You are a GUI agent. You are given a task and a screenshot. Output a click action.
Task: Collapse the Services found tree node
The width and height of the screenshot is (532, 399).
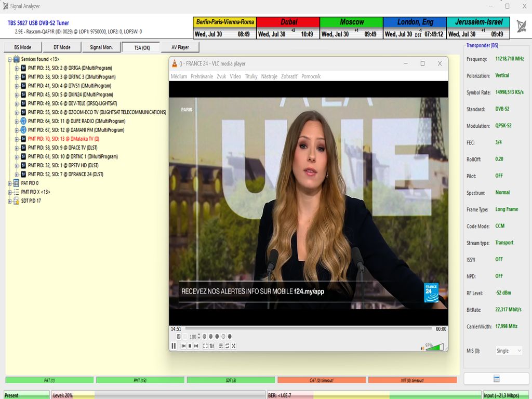pos(10,59)
